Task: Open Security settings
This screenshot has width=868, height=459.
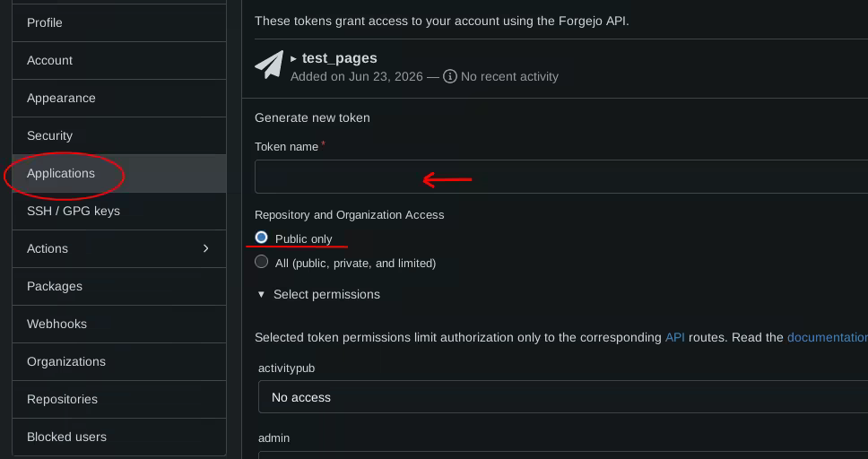Action: (119, 135)
